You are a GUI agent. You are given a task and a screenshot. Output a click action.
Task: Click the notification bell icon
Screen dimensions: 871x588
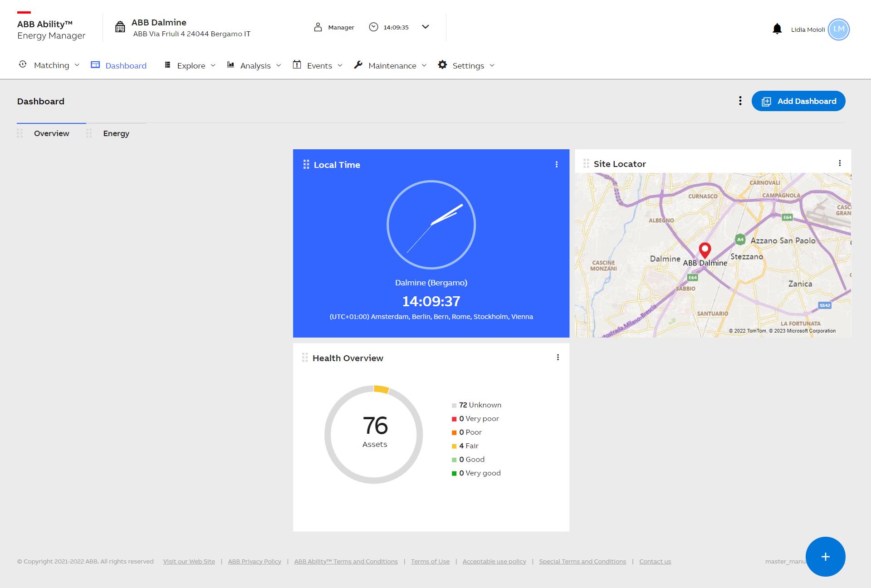[x=777, y=29]
